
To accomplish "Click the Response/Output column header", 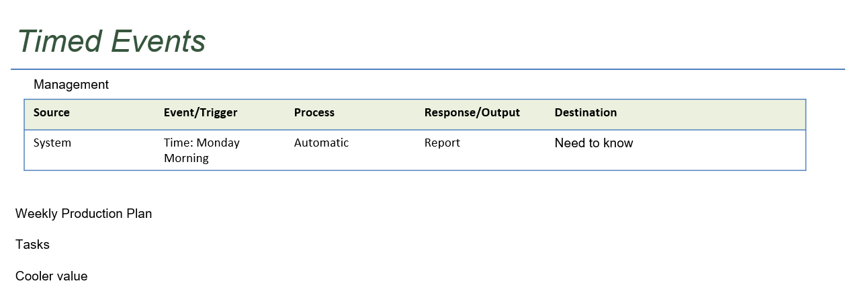I will tap(472, 112).
